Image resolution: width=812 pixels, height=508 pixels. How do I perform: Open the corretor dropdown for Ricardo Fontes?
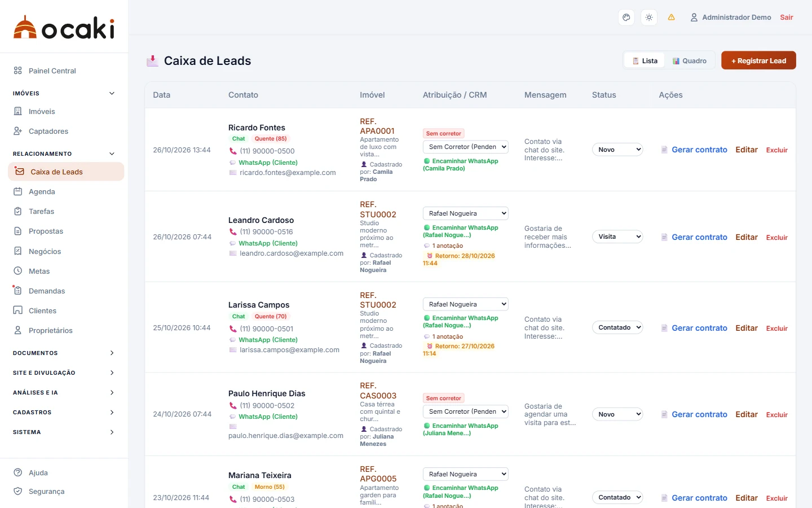[466, 147]
